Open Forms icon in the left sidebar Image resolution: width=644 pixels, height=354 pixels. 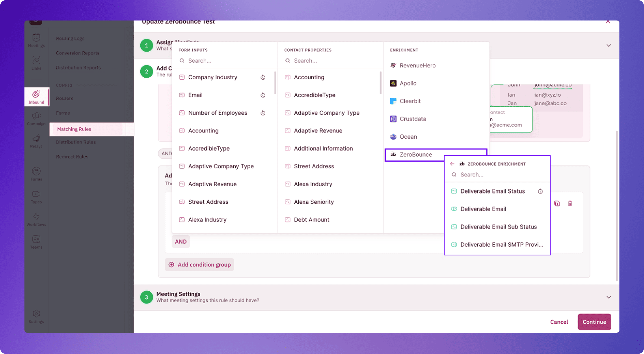(x=36, y=174)
